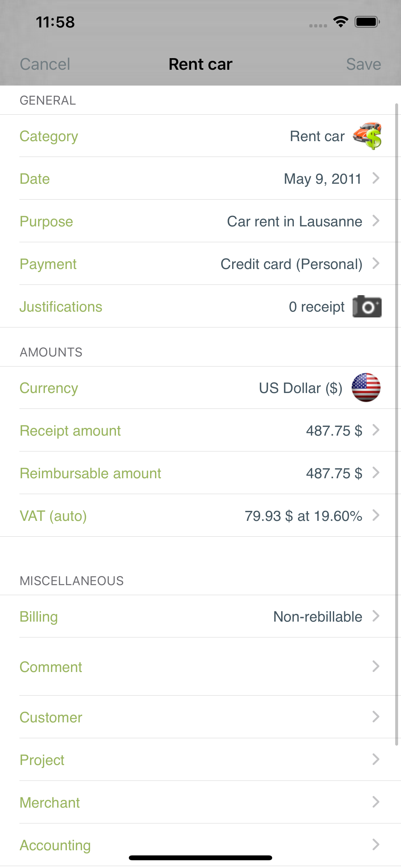Tap the Wi-Fi status icon
This screenshot has width=401, height=868.
[x=341, y=22]
